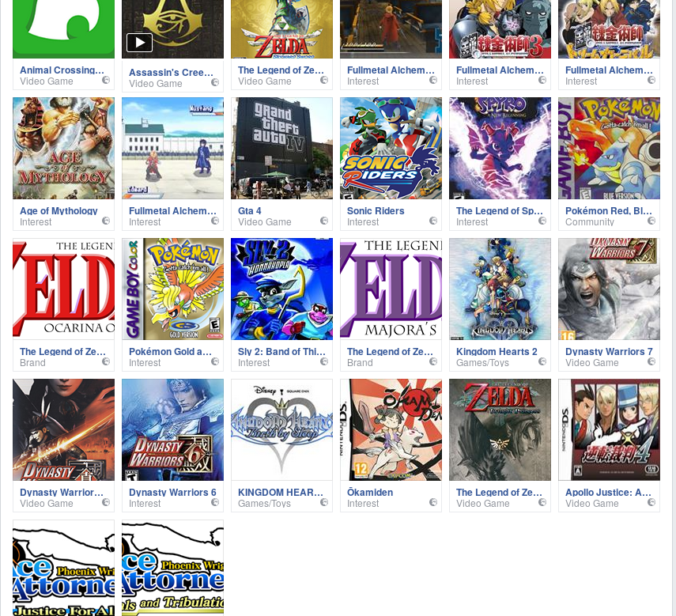Open the Dynasty Warriors 7 link
The height and width of the screenshot is (616, 676).
click(x=609, y=351)
